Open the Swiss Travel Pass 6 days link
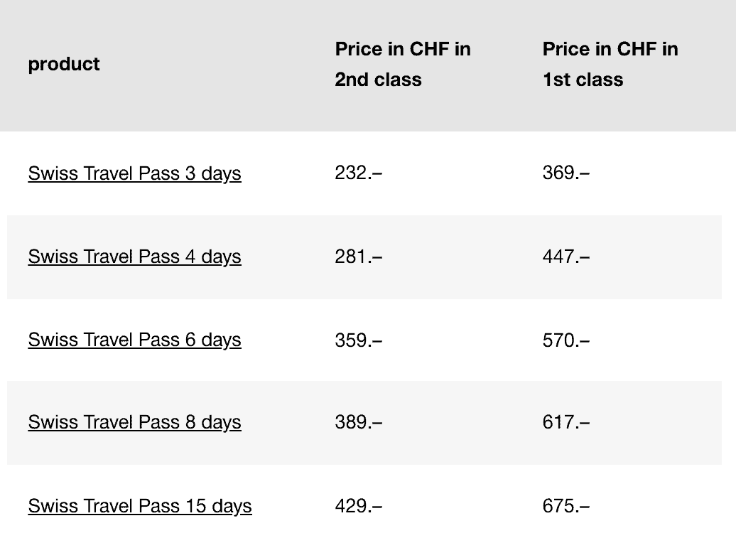Image resolution: width=736 pixels, height=560 pixels. [x=135, y=340]
